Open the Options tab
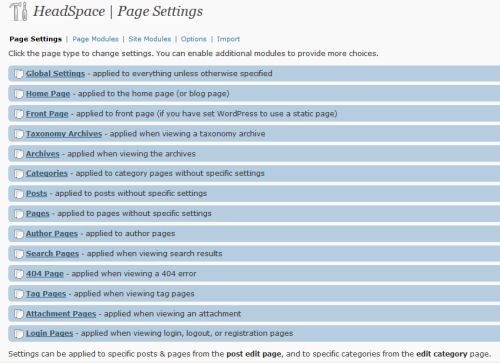The width and height of the screenshot is (500, 363). click(194, 39)
